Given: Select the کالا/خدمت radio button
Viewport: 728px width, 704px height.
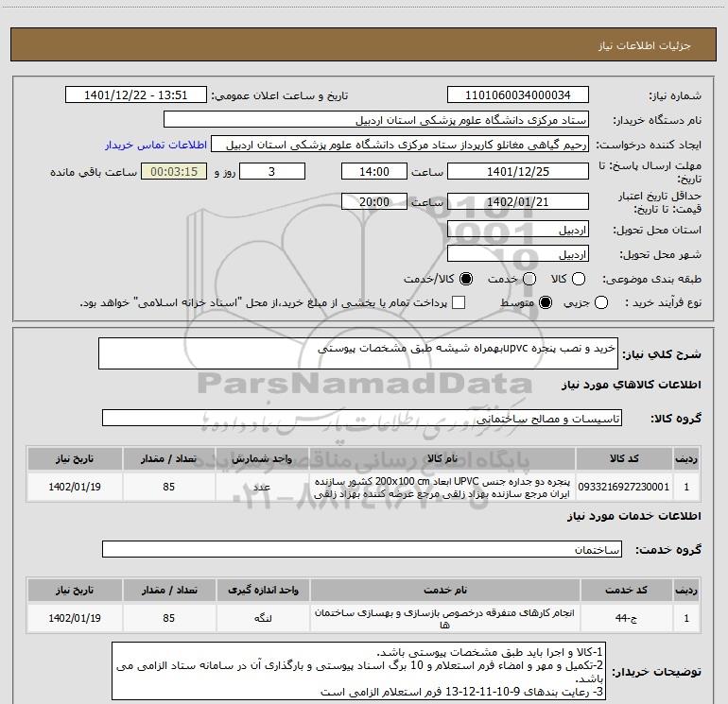Looking at the screenshot, I should (466, 279).
